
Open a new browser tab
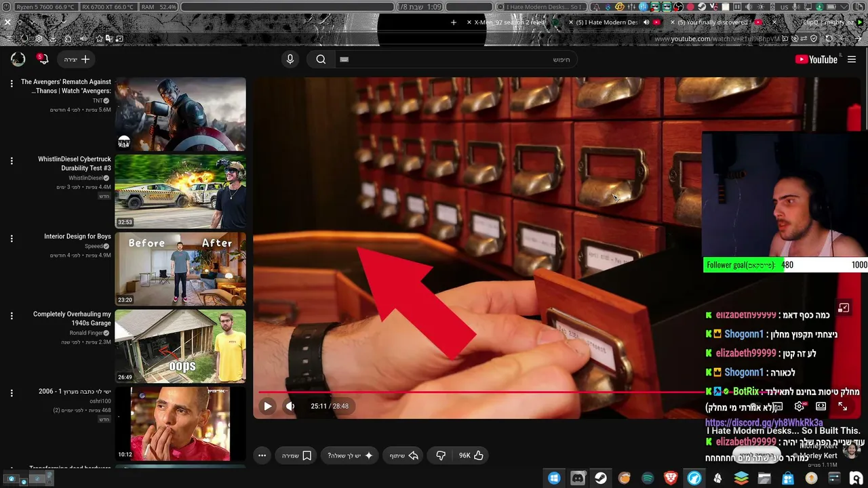coord(454,22)
